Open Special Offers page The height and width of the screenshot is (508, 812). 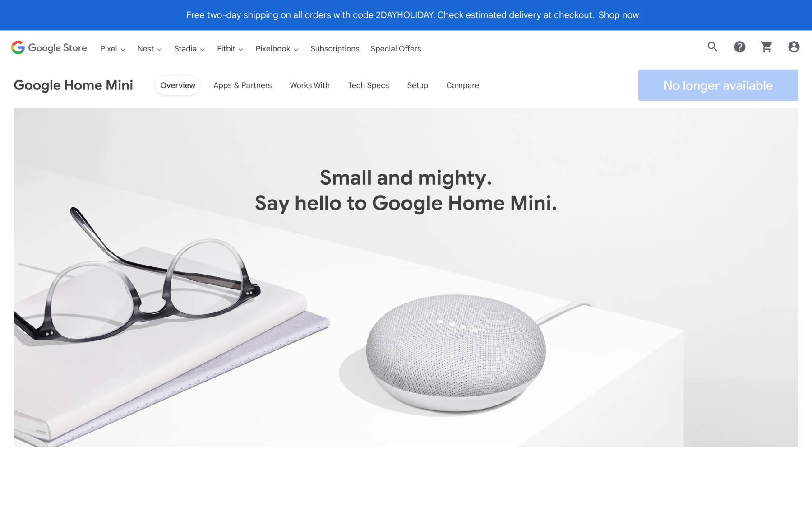396,49
